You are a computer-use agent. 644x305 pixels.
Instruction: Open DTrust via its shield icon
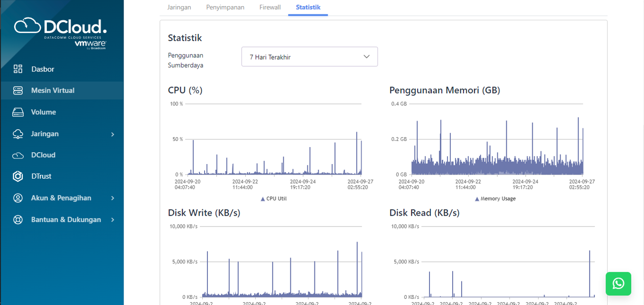coord(18,176)
